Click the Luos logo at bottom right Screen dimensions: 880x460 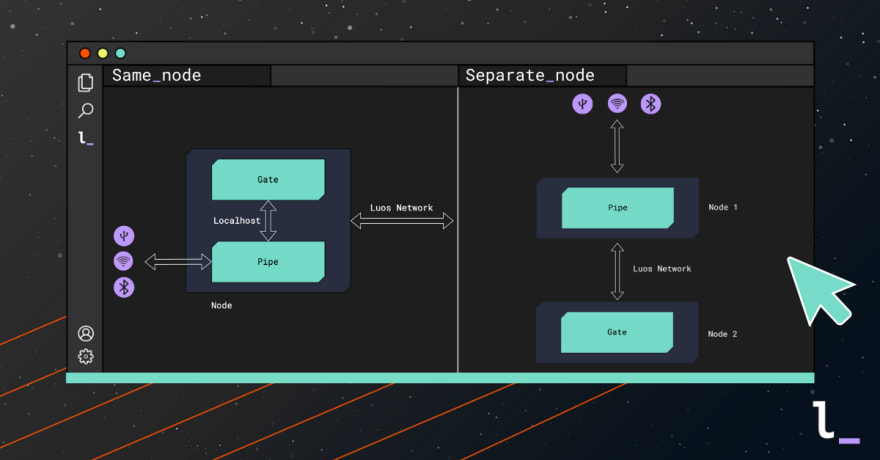(x=836, y=422)
